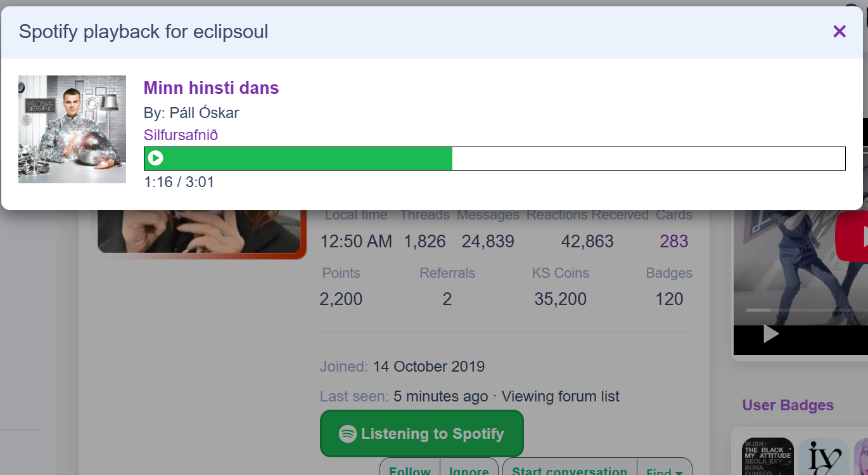Click The Black My Attitude badge
The width and height of the screenshot is (868, 475).
(x=768, y=457)
